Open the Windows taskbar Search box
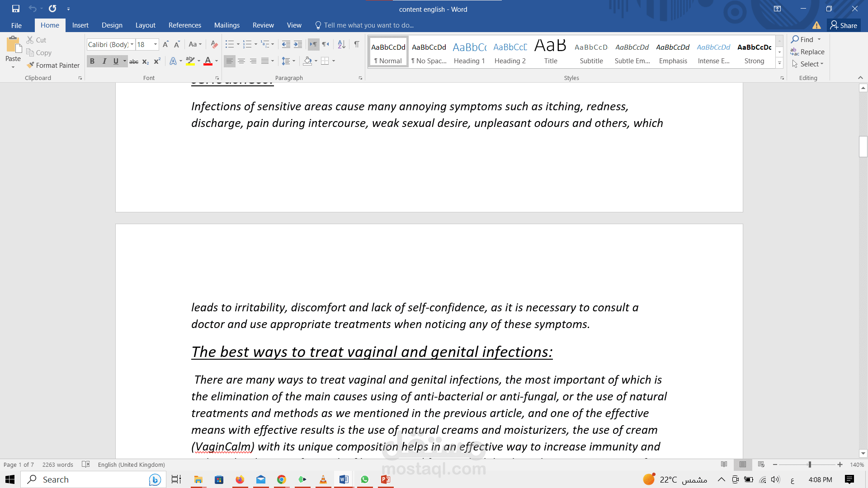The width and height of the screenshot is (868, 488). (x=94, y=479)
